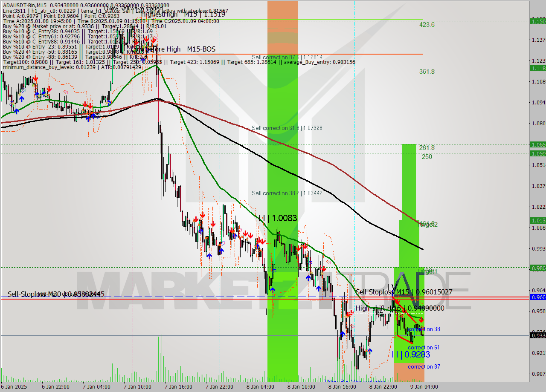Screen dimensions: 546x392
Task: Click the Sell-Stoploss M15 | 0.96015027 label
Action: pyautogui.click(x=404, y=292)
